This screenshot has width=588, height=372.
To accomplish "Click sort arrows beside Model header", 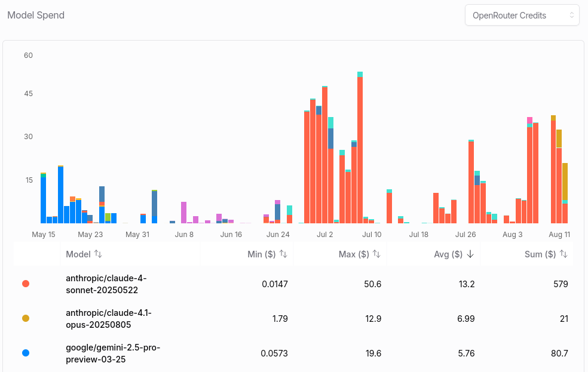I will coord(98,254).
